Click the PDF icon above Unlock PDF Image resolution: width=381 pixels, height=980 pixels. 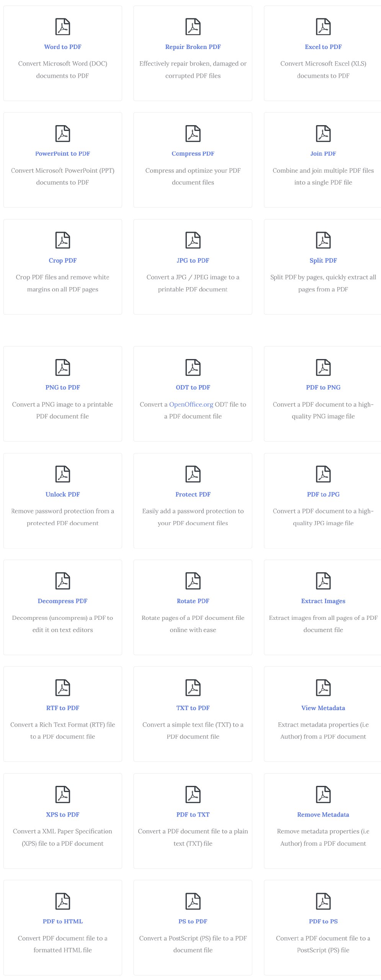63,474
